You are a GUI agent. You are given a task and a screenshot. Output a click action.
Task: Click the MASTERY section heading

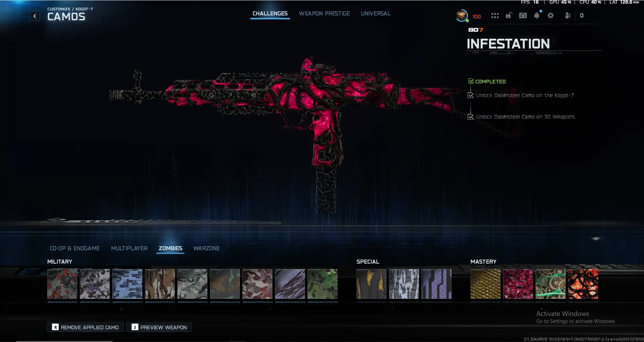click(483, 262)
